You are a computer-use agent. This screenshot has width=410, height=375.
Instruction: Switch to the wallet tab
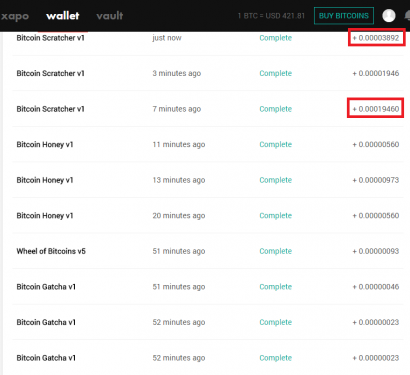pyautogui.click(x=63, y=16)
